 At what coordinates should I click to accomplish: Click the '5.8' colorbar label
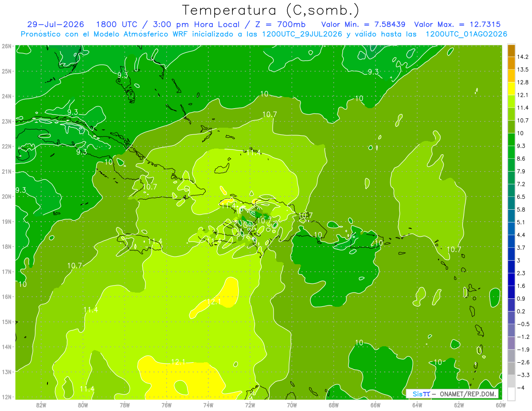point(521,209)
